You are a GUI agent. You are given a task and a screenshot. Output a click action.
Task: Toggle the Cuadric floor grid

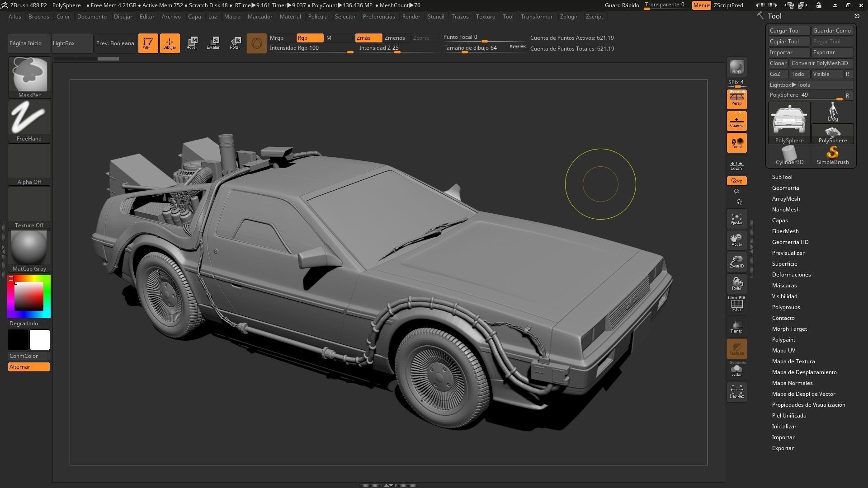tap(737, 121)
